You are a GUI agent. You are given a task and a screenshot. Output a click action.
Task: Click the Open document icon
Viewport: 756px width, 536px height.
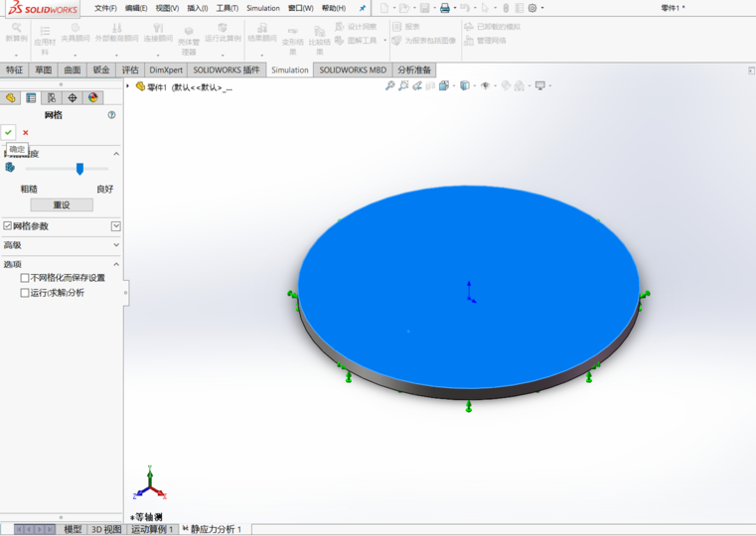coord(404,8)
